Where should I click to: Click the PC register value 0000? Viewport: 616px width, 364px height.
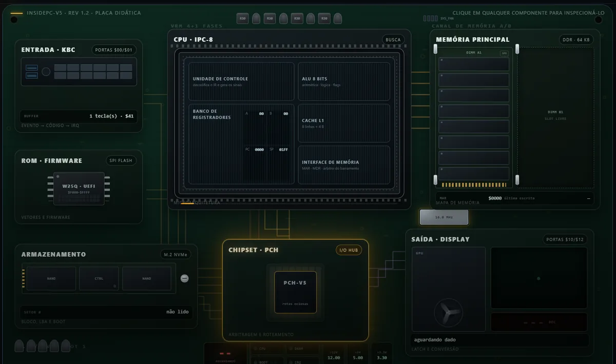point(259,150)
